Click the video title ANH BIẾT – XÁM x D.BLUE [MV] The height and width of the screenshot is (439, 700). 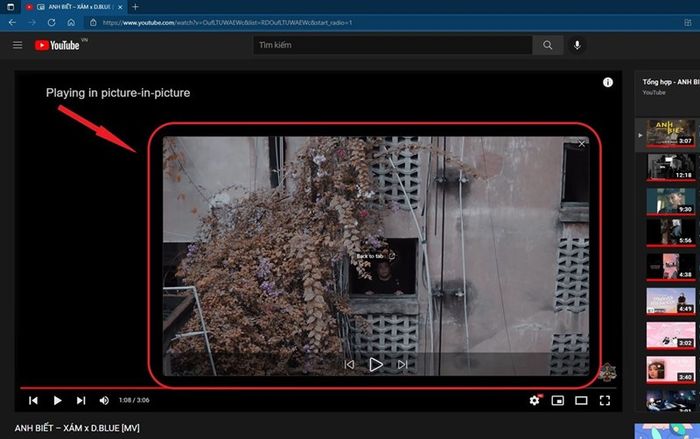point(77,428)
